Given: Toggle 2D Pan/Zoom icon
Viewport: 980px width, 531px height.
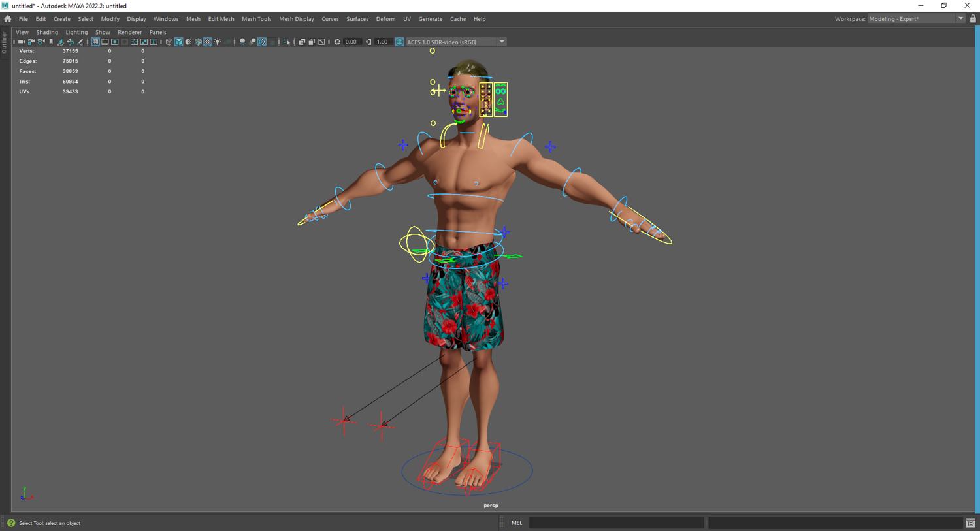Looking at the screenshot, I should coord(71,42).
